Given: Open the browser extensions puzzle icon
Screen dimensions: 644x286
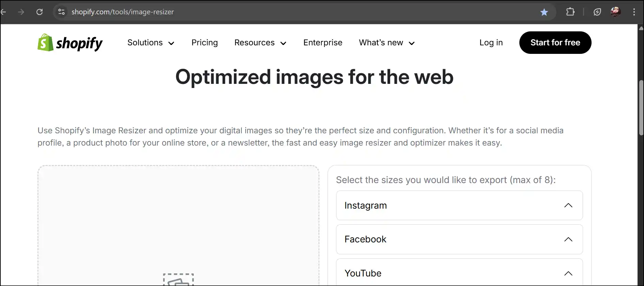Looking at the screenshot, I should [x=570, y=12].
